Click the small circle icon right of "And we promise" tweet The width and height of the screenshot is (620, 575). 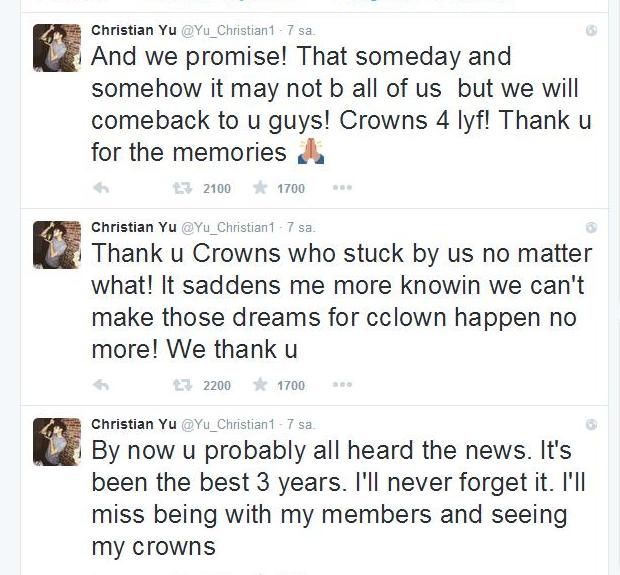[x=591, y=30]
